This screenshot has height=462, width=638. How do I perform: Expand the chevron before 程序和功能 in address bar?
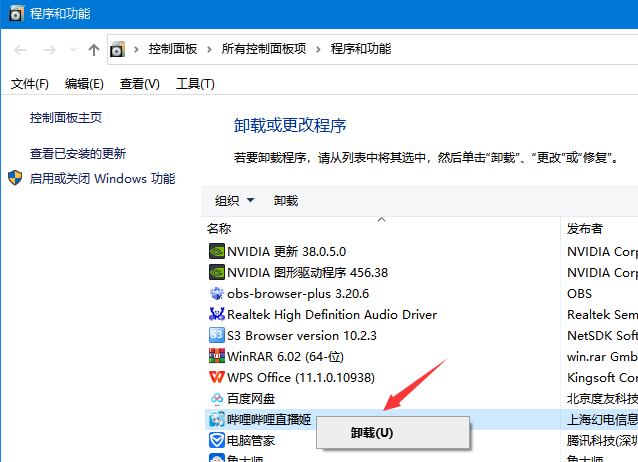(x=318, y=50)
